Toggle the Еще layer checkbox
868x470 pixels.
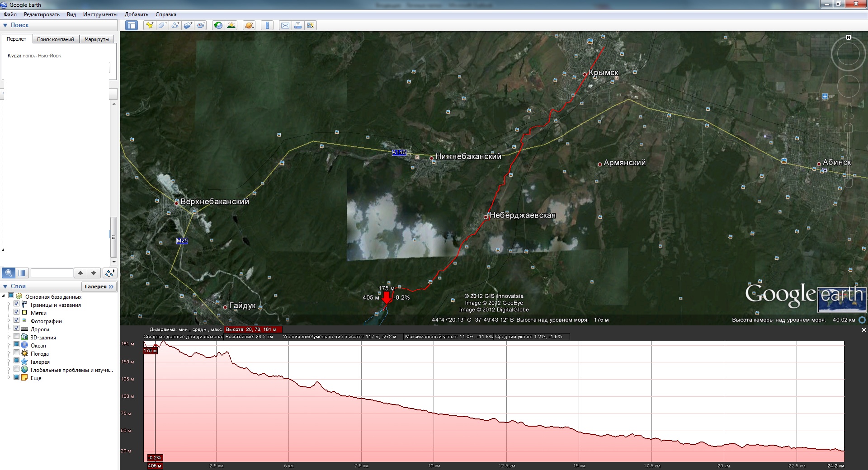pyautogui.click(x=17, y=378)
